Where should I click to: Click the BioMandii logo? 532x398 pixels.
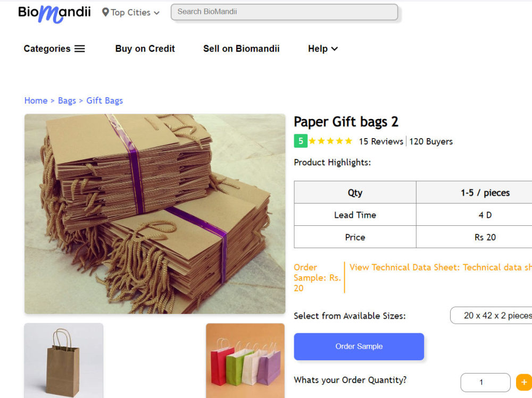[54, 14]
